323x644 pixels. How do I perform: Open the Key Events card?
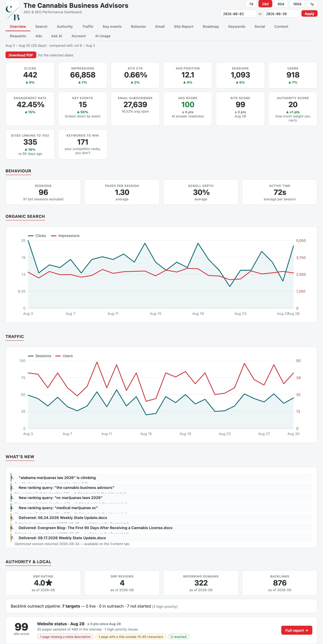[x=83, y=109]
